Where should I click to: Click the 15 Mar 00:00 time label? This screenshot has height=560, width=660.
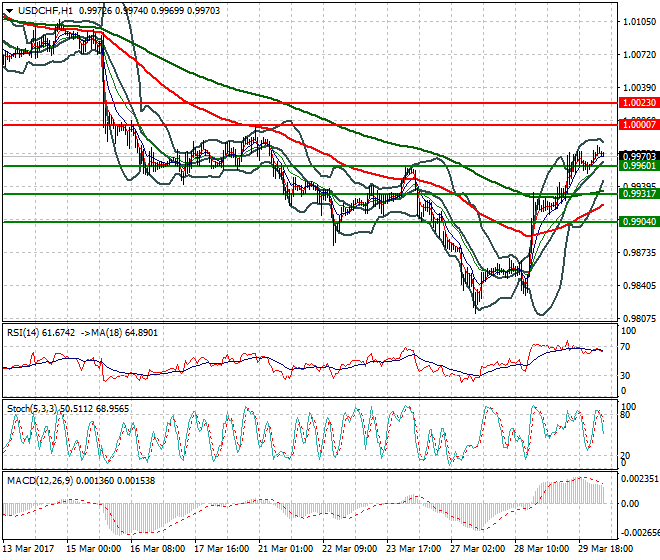(93, 549)
